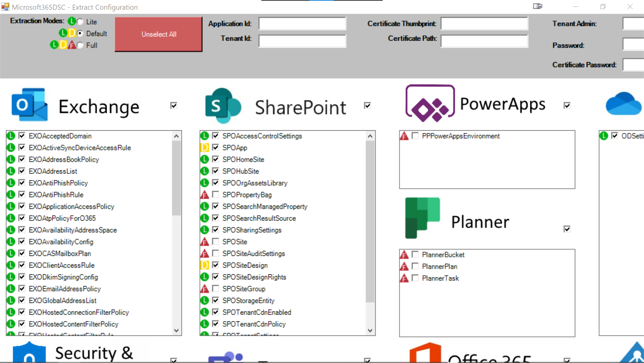Screen dimensions: 644x363
Task: Focus the Certificate Thumbprint input box
Action: click(x=484, y=24)
